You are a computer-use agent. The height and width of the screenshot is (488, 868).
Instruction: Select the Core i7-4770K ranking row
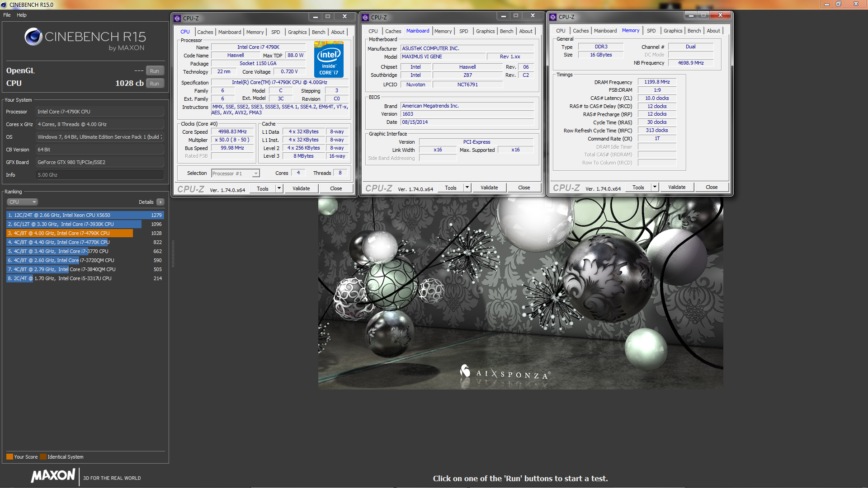pyautogui.click(x=85, y=242)
